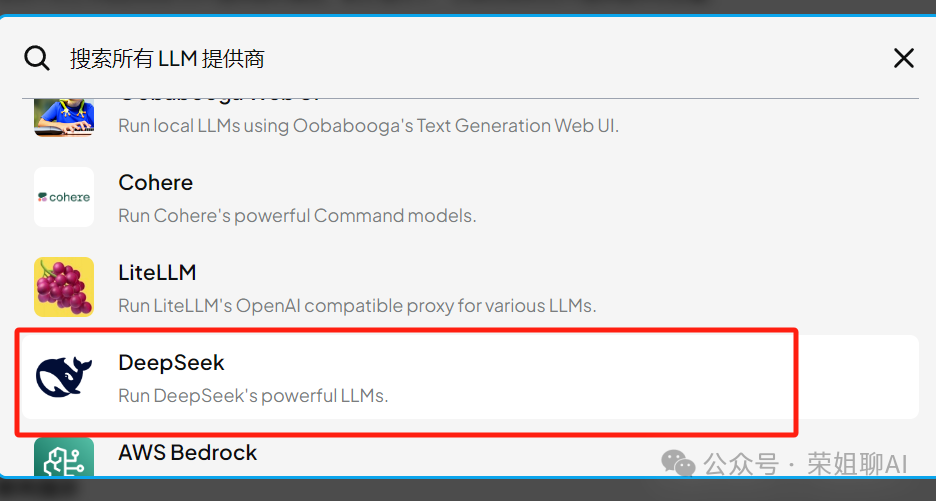Click the WeChat watermark logo
Screen dimensions: 936x501
point(678,463)
